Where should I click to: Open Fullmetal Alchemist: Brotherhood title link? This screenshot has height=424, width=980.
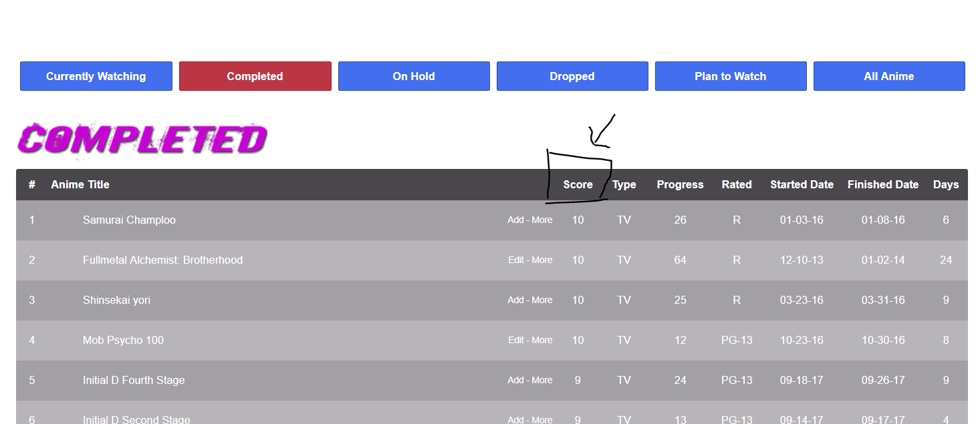coord(162,260)
